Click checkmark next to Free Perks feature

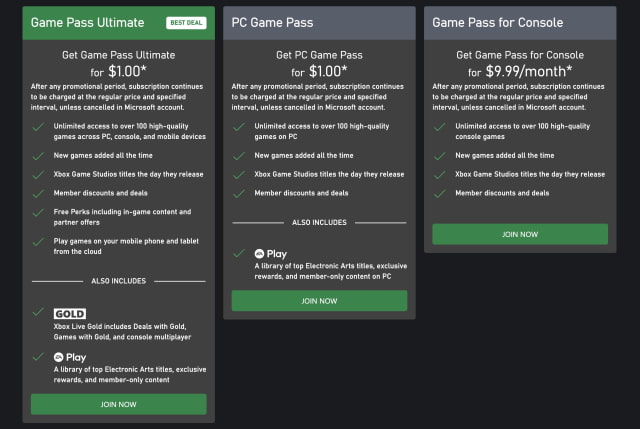click(38, 211)
